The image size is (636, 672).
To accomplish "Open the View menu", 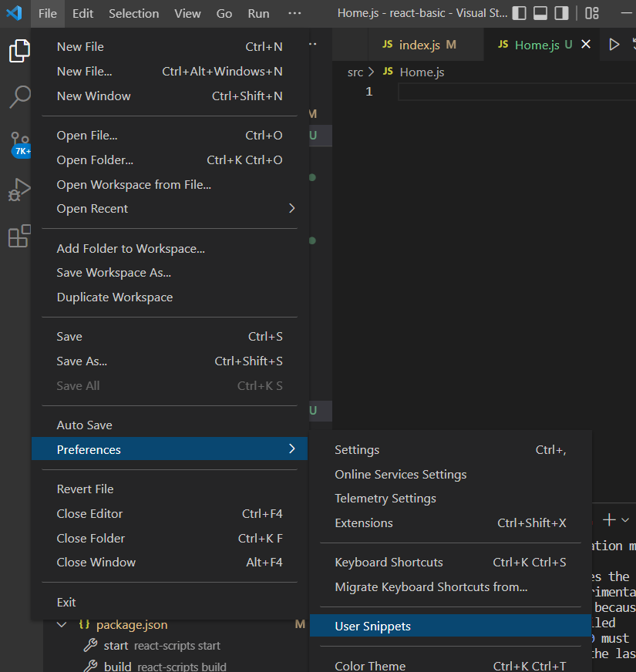I will [x=187, y=13].
